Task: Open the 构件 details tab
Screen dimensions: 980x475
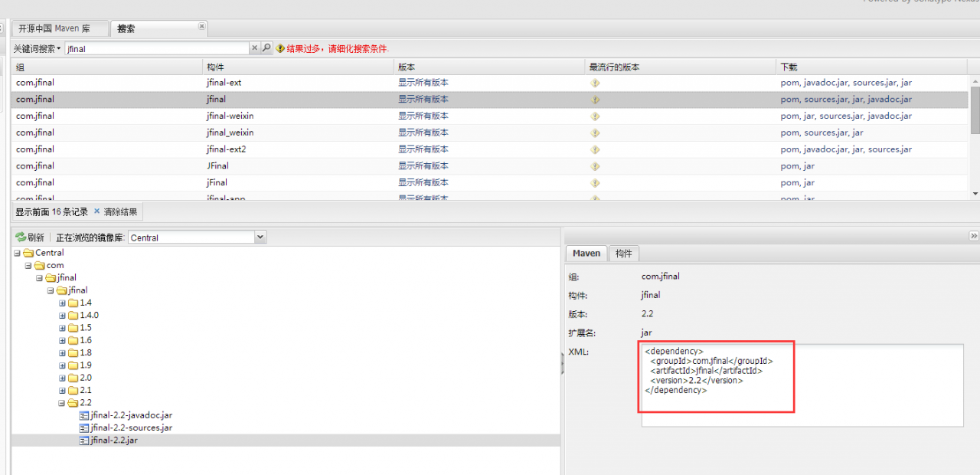Action: (x=623, y=254)
